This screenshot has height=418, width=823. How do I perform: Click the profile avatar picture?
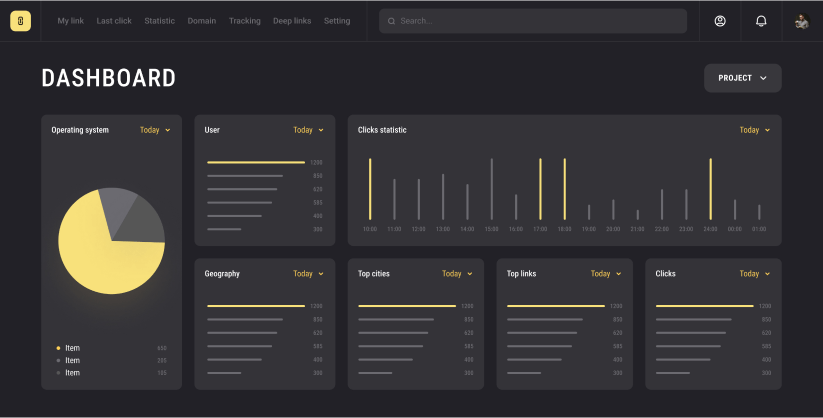click(x=801, y=21)
